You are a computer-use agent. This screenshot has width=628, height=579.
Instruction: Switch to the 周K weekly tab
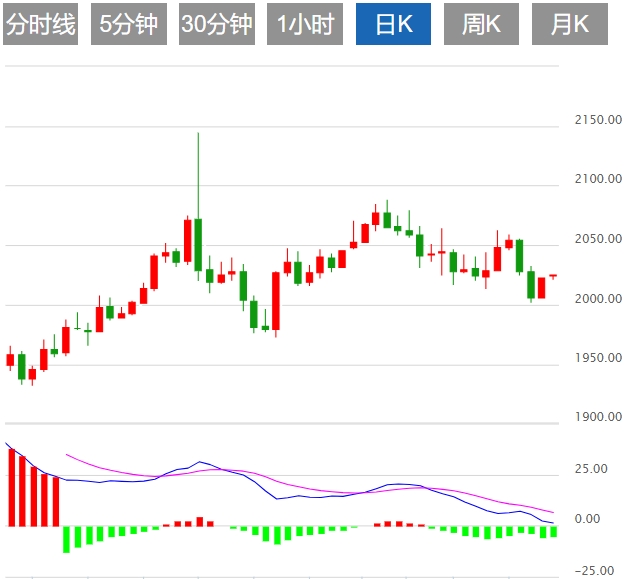pos(481,24)
